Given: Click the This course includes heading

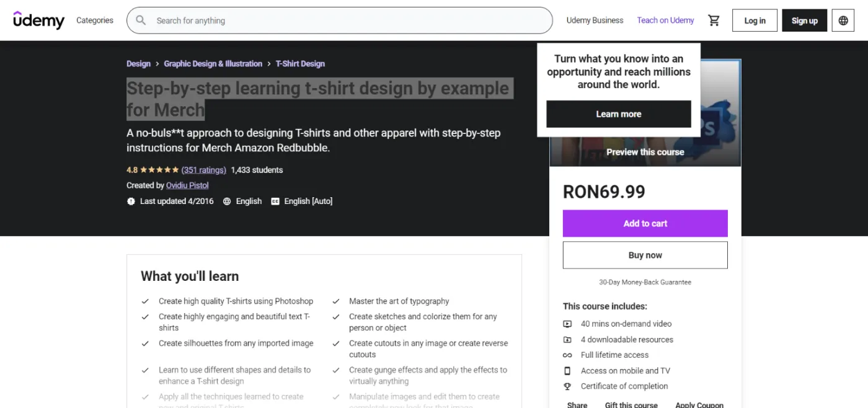Looking at the screenshot, I should click(x=604, y=306).
